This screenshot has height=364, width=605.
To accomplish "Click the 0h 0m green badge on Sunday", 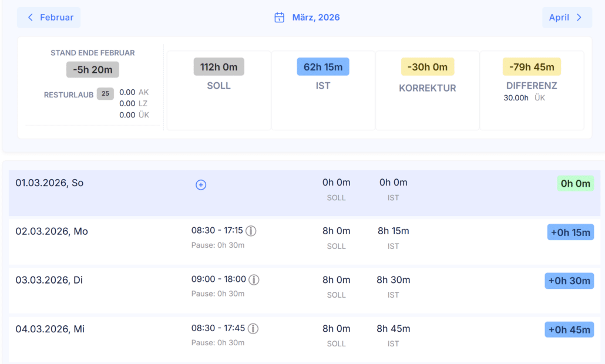I will 575,184.
